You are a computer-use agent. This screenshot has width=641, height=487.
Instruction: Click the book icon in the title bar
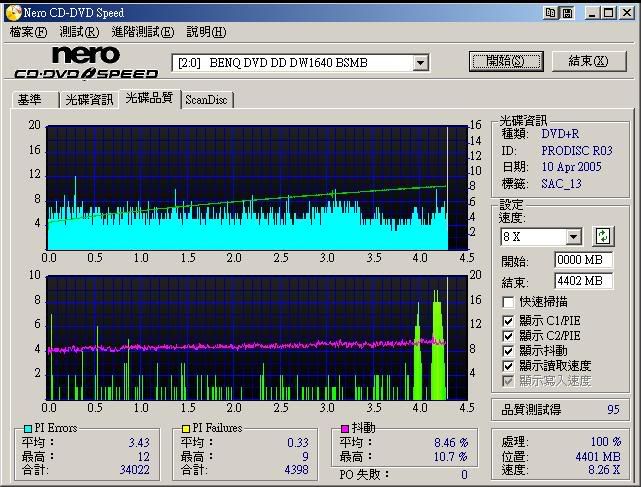click(x=552, y=11)
